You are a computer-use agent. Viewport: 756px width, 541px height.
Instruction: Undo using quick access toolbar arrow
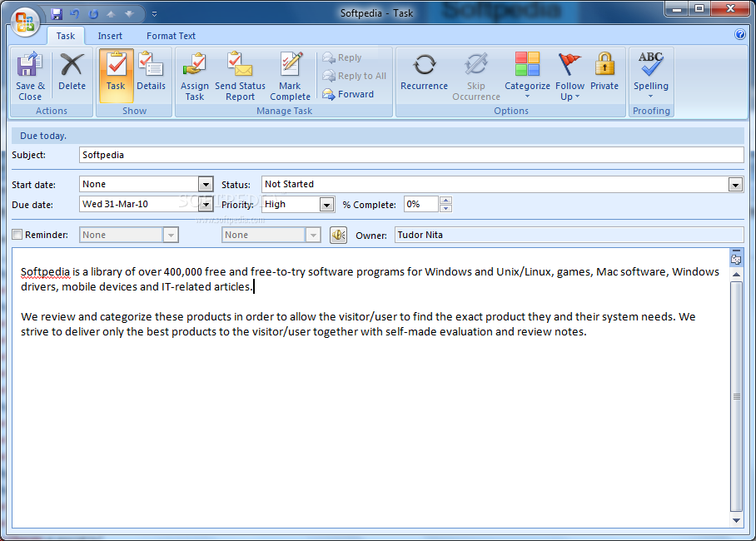point(75,14)
